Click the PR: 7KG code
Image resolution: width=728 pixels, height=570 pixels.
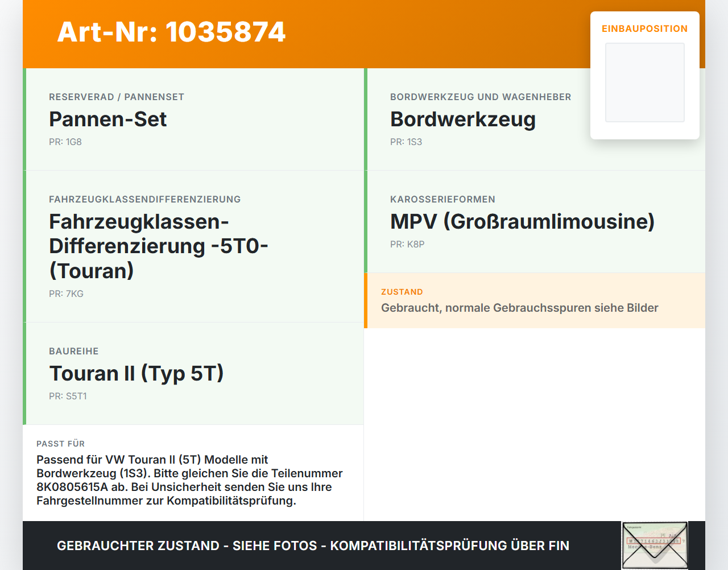66,294
